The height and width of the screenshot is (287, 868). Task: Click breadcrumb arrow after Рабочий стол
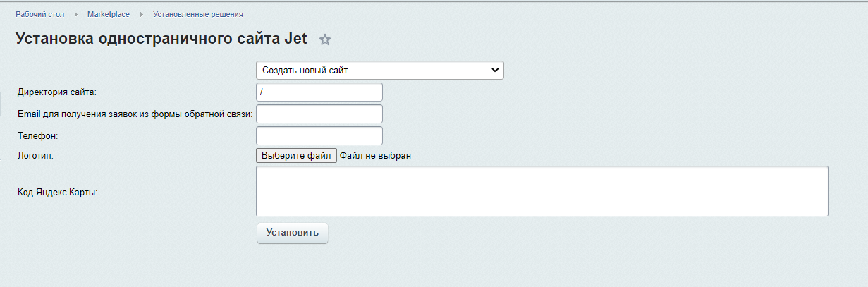[76, 15]
